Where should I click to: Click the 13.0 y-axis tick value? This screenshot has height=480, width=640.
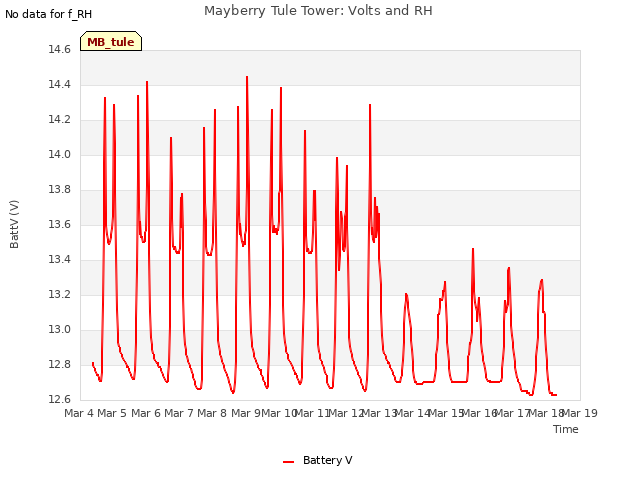click(60, 330)
